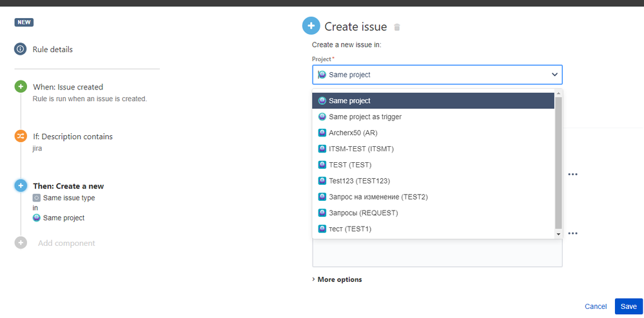Viewport: 644px width, 318px height.
Task: Expand More options section
Action: [337, 279]
